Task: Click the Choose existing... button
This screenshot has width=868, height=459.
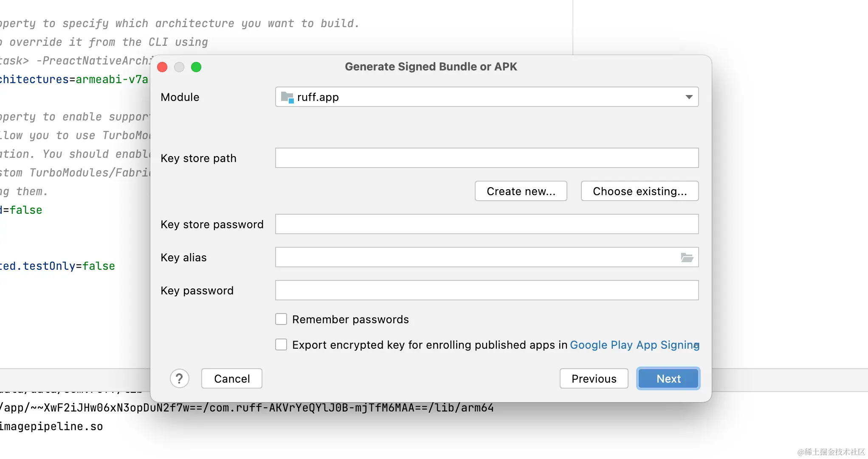Action: 640,191
